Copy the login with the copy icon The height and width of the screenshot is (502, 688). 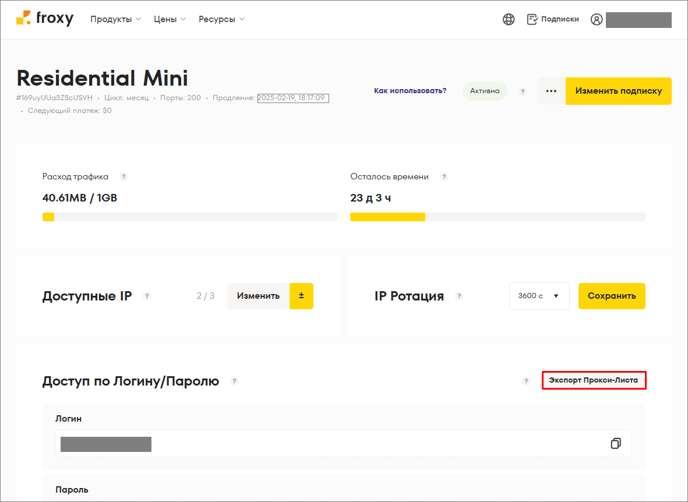[x=616, y=444]
